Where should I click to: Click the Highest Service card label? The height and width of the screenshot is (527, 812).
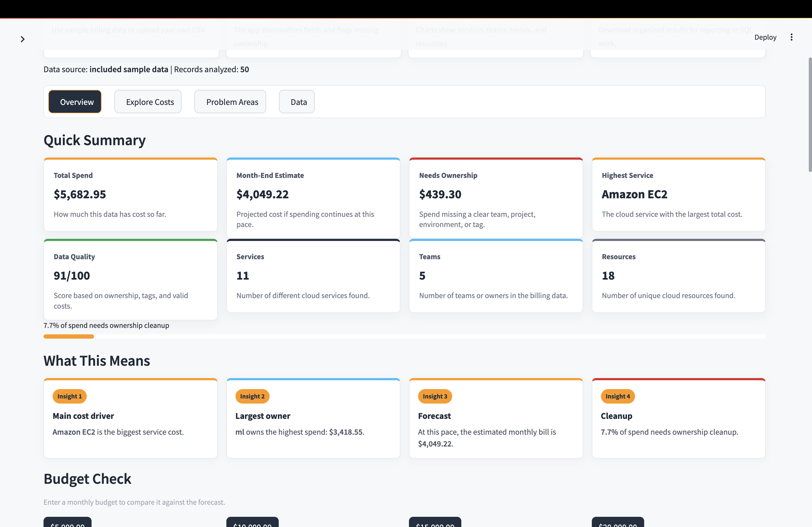[x=627, y=175]
